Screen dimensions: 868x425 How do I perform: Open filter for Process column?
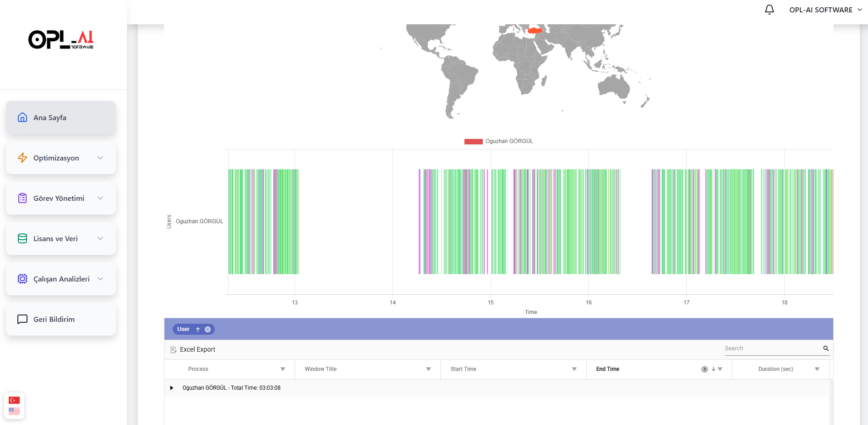coord(283,369)
